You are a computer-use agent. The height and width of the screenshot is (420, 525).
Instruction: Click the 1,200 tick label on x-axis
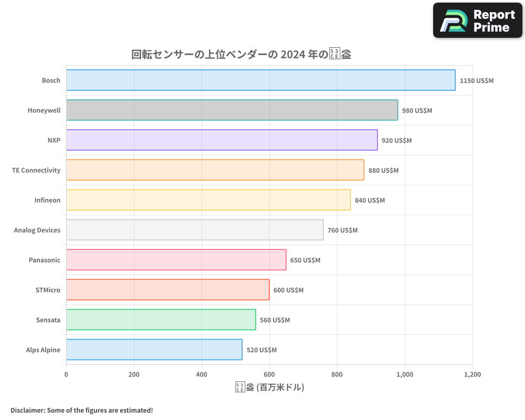[x=473, y=374]
